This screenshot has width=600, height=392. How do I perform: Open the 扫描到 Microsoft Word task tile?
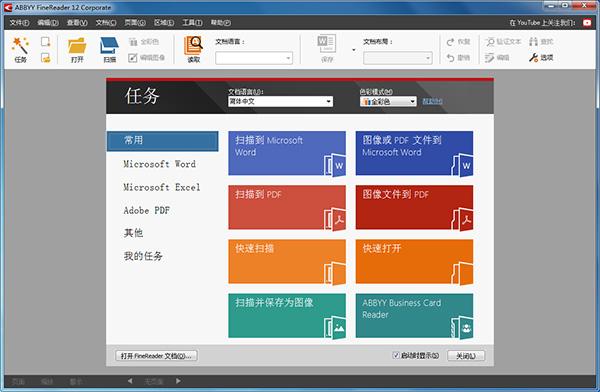pos(287,154)
